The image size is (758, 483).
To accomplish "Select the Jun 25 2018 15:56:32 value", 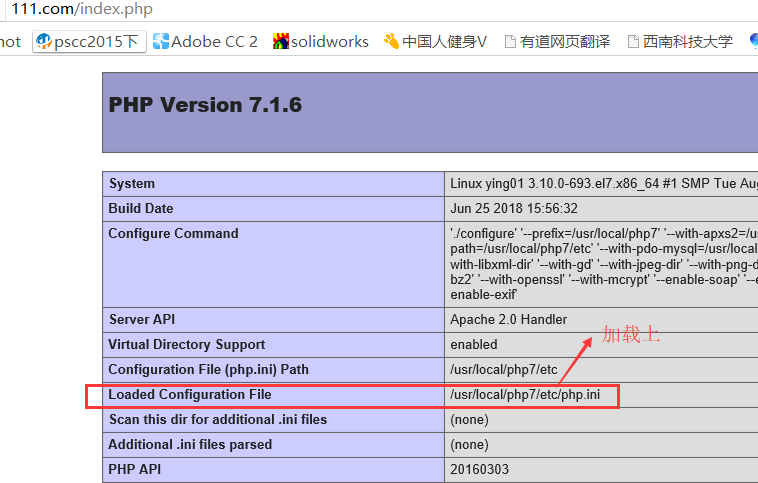I will tap(514, 208).
